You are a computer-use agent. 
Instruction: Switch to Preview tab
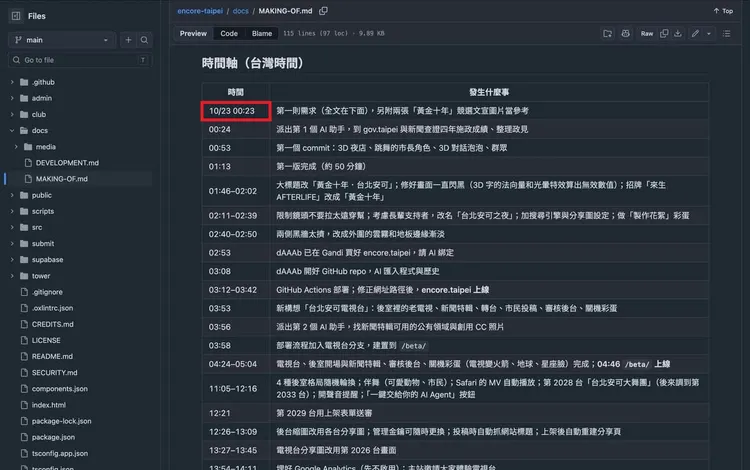point(193,33)
